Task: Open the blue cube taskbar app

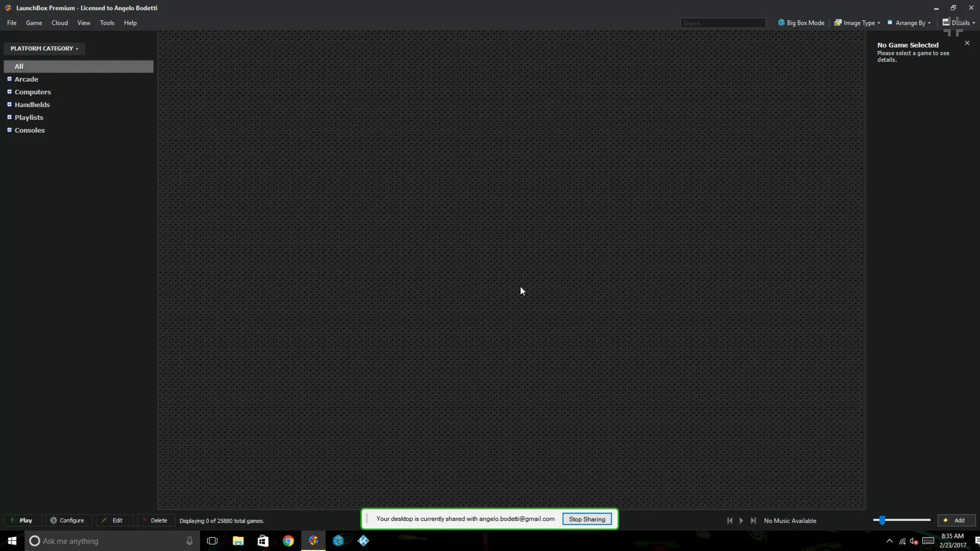Action: [x=338, y=541]
